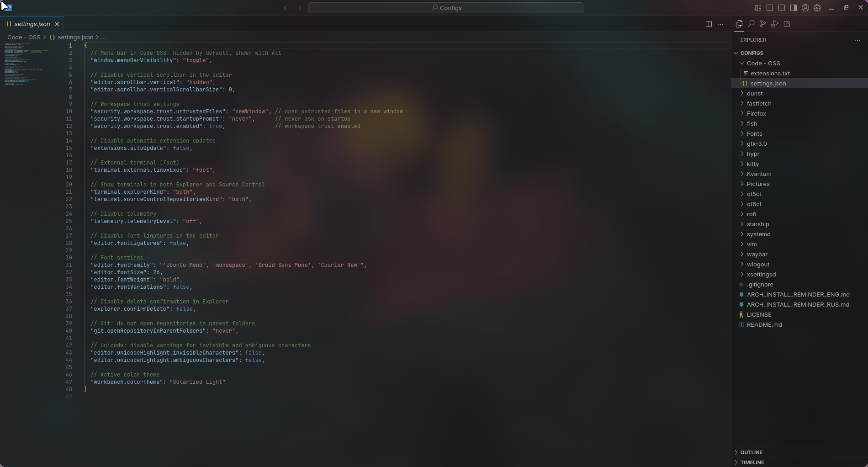Toggle the Primary Side Bar visibility
The width and height of the screenshot is (868, 467).
(x=769, y=8)
